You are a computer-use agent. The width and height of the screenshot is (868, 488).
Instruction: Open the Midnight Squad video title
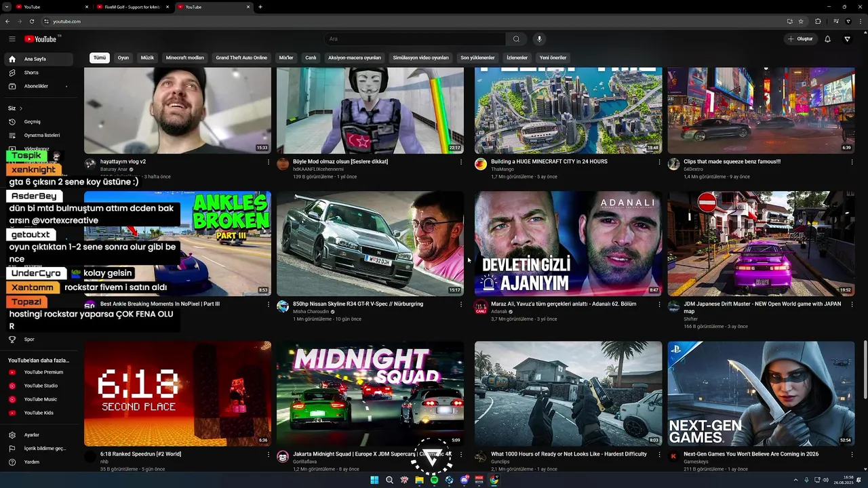pos(372,454)
